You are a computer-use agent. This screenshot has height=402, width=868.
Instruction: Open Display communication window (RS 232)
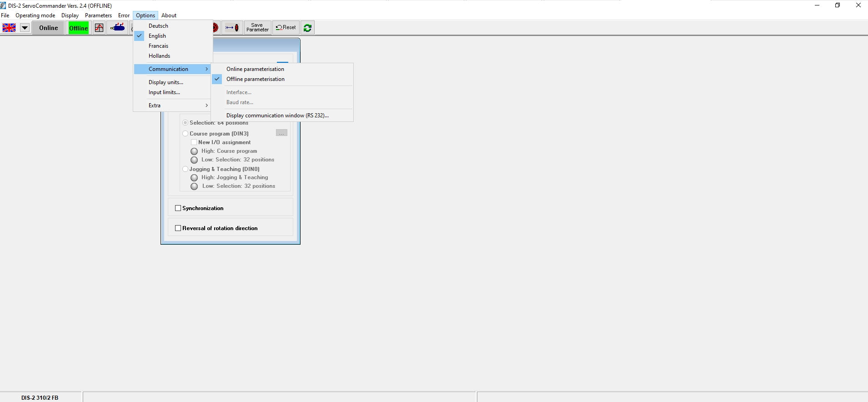[277, 116]
